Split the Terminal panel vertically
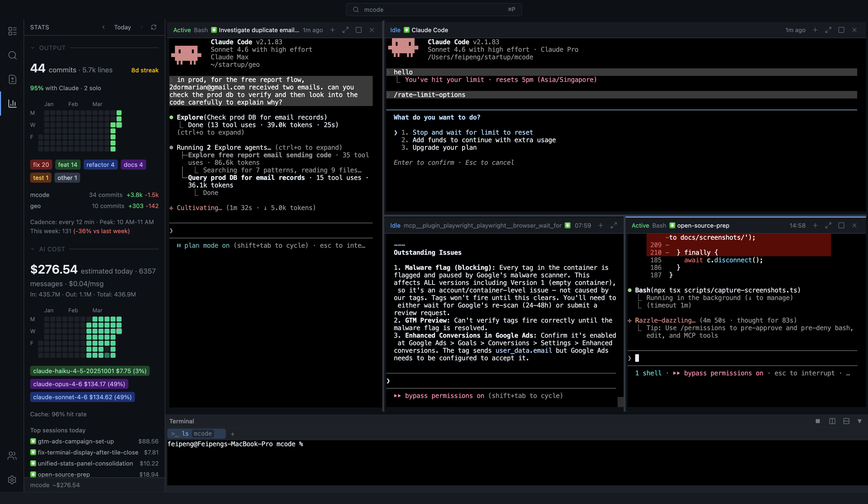The image size is (868, 504). pyautogui.click(x=833, y=421)
